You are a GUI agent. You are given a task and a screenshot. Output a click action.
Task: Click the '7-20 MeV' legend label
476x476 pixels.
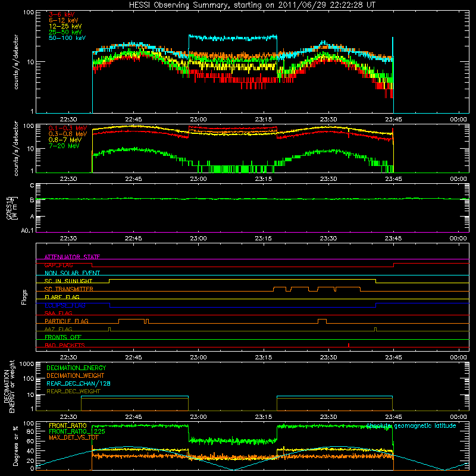point(64,146)
